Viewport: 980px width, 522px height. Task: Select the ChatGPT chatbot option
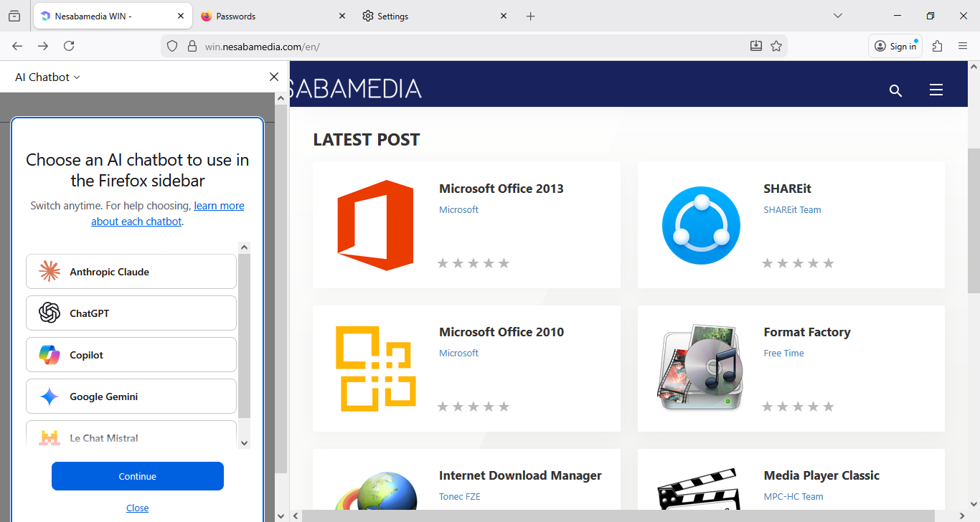point(131,313)
